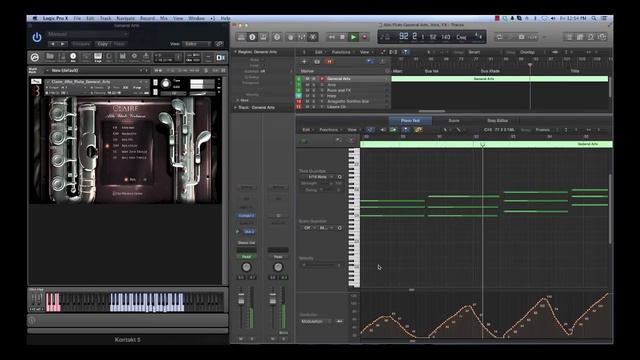640x360 pixels.
Task: Open the Kontakt Browse folder icon
Action: pos(50,57)
